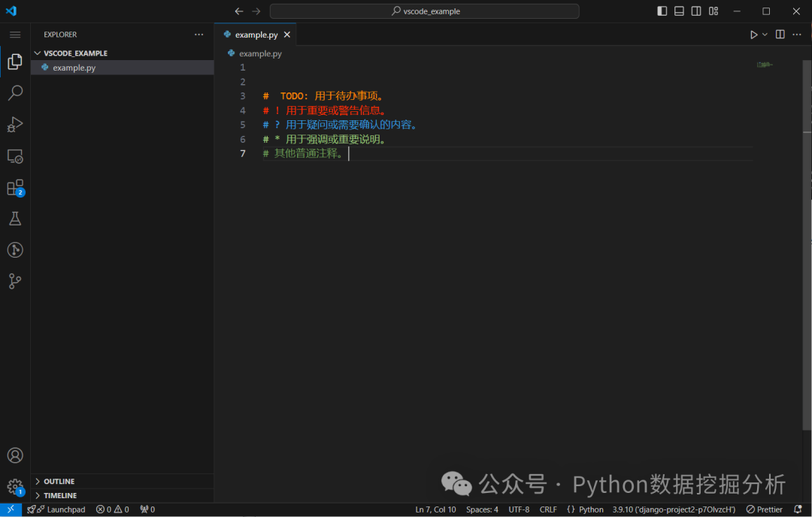Click the TODO comment on line 3

point(323,96)
